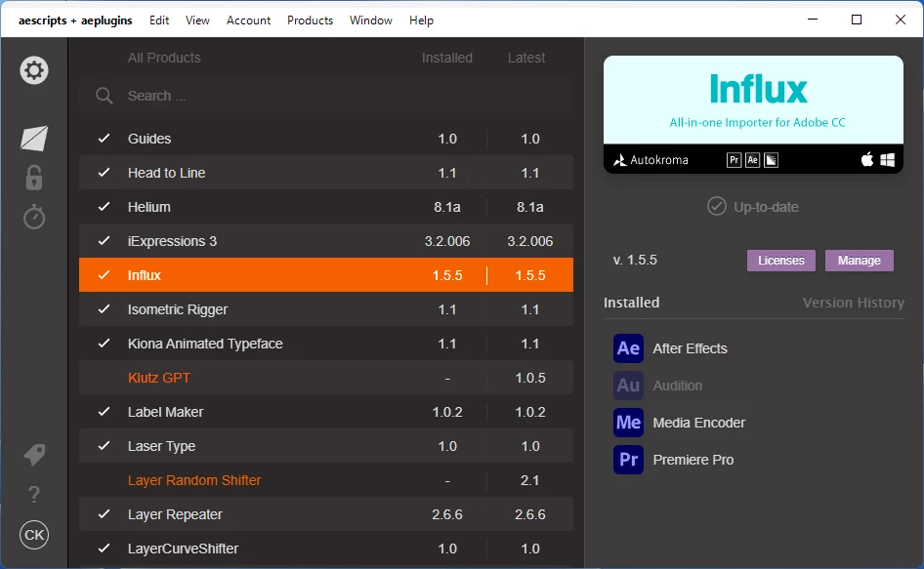The height and width of the screenshot is (569, 924).
Task: Open the Window menu
Action: point(370,20)
